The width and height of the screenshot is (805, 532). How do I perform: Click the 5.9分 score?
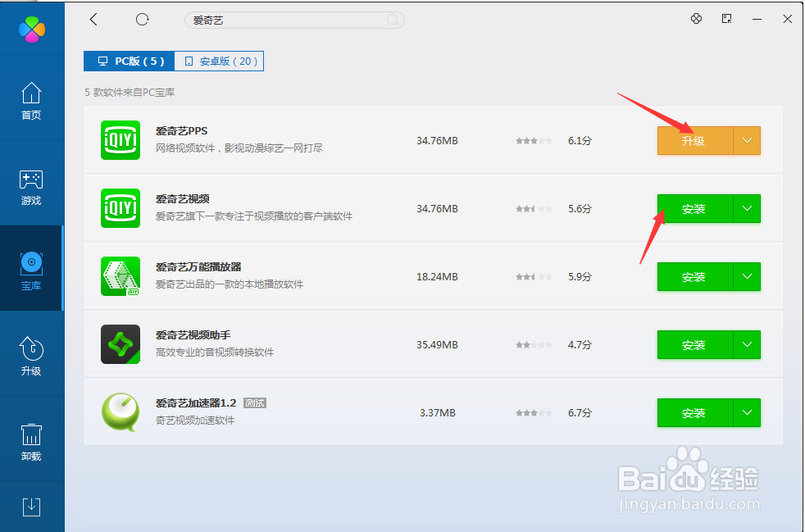coord(580,277)
